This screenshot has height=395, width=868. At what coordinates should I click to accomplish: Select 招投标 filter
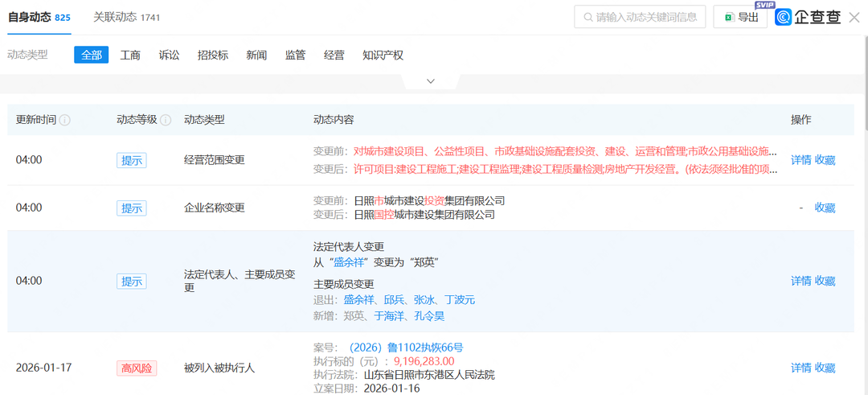(213, 55)
